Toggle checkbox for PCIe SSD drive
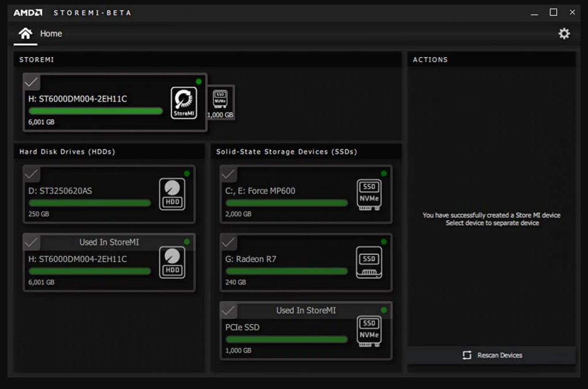 [x=228, y=310]
